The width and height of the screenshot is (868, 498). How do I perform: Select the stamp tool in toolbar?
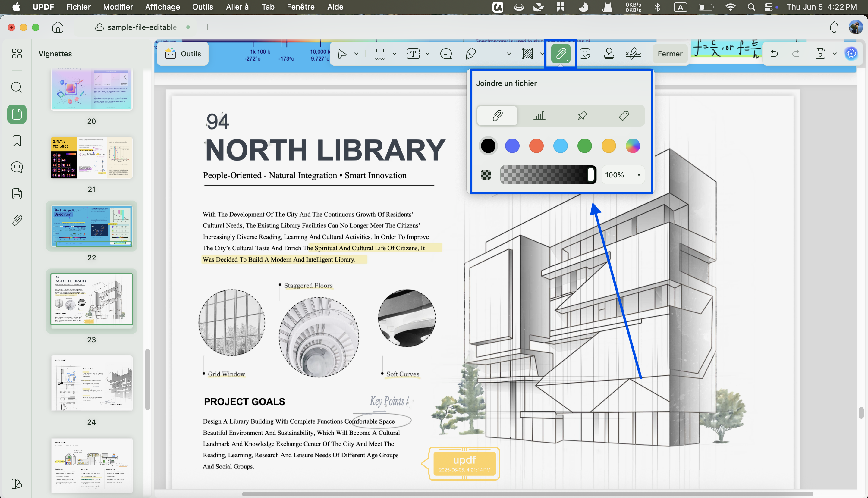pos(609,54)
